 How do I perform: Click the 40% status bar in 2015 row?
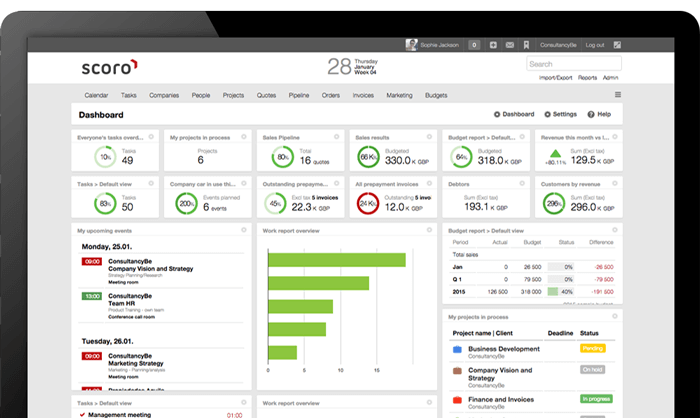561,292
